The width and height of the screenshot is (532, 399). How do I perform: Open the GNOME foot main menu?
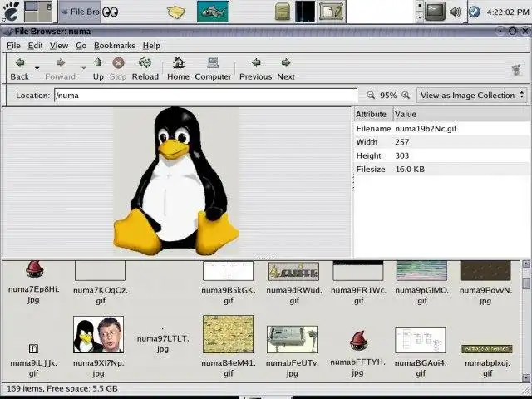(11, 12)
